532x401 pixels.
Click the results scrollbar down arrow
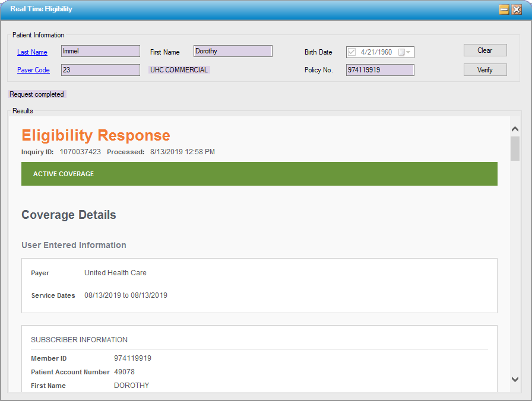pos(515,379)
